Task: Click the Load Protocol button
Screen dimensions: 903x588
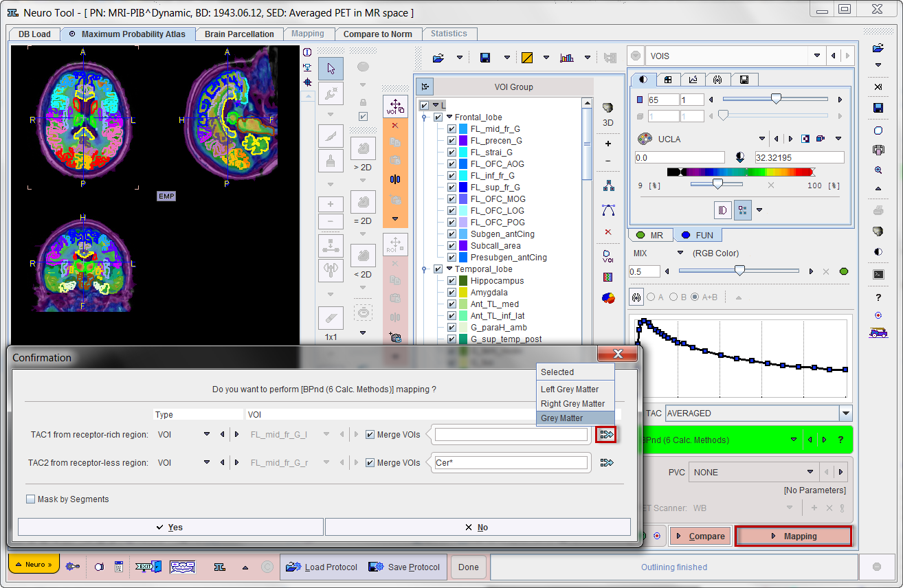Action: [322, 567]
